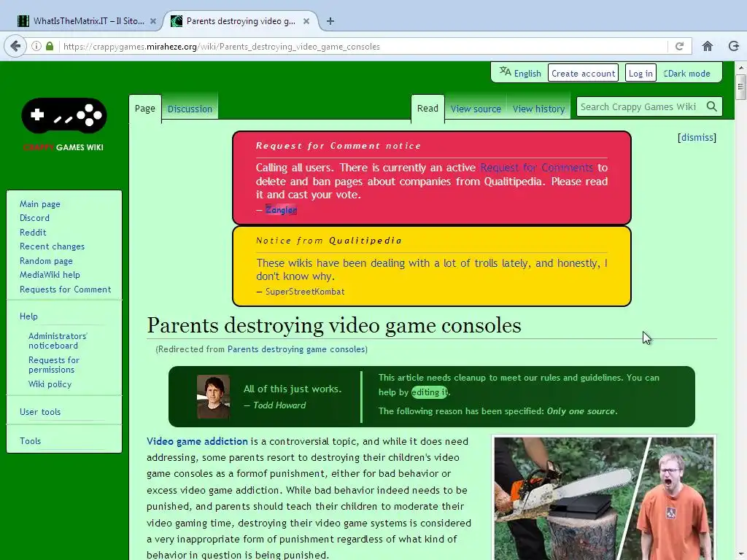Open Administrators' noticeboard link
This screenshot has width=747, height=560.
point(58,341)
